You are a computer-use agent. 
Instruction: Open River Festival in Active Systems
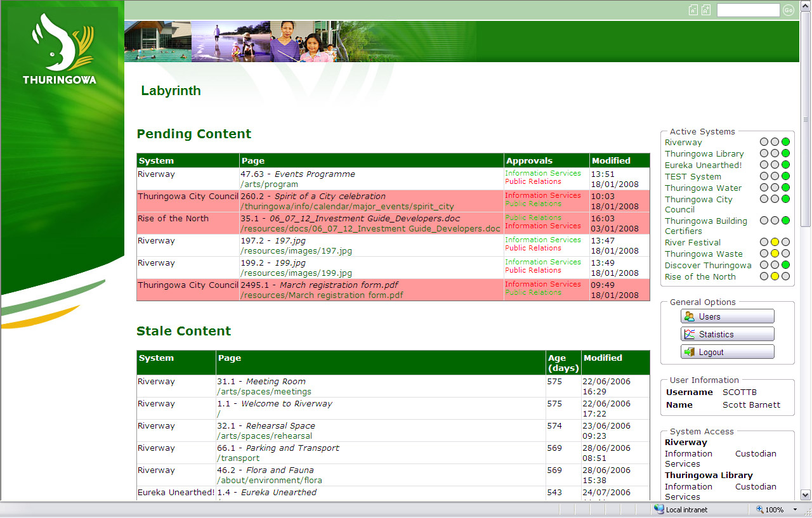point(693,243)
